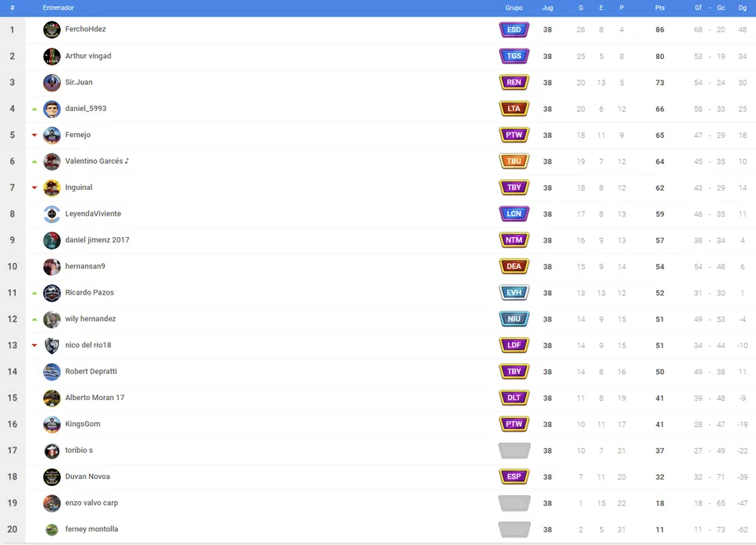Image resolution: width=756 pixels, height=545 pixels.
Task: Sort by the Grupo column header
Action: (x=514, y=8)
